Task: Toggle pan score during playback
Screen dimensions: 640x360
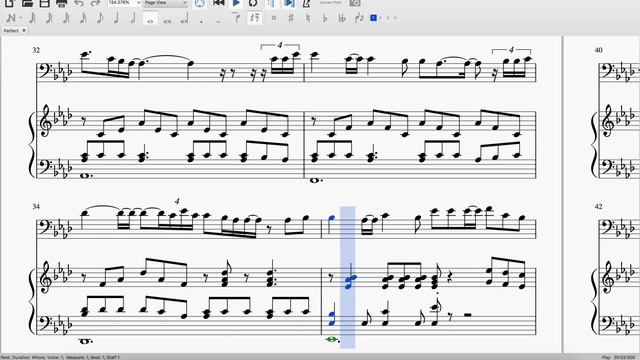Action: pyautogui.click(x=289, y=3)
